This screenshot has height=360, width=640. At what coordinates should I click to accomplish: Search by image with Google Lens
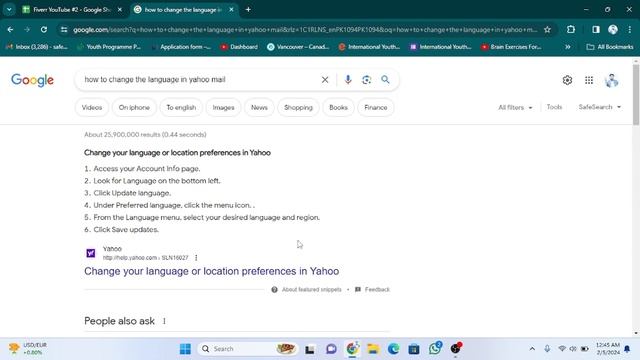pyautogui.click(x=367, y=80)
